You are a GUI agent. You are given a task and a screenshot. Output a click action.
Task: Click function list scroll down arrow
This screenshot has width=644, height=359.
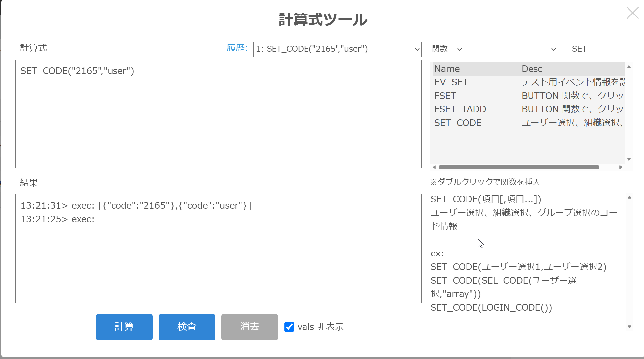(629, 159)
